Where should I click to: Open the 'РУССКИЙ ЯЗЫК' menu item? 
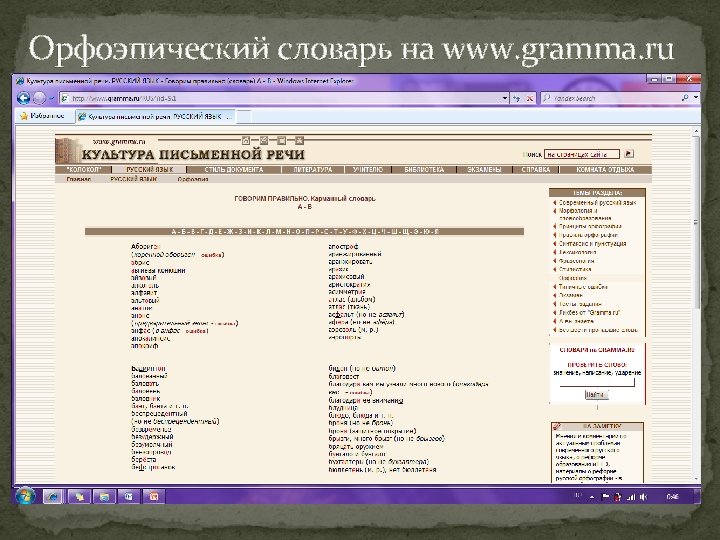150,169
